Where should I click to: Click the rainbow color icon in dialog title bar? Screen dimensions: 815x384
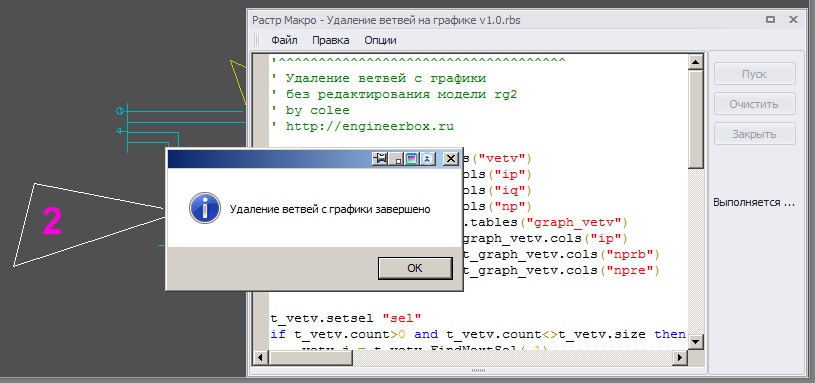(411, 159)
